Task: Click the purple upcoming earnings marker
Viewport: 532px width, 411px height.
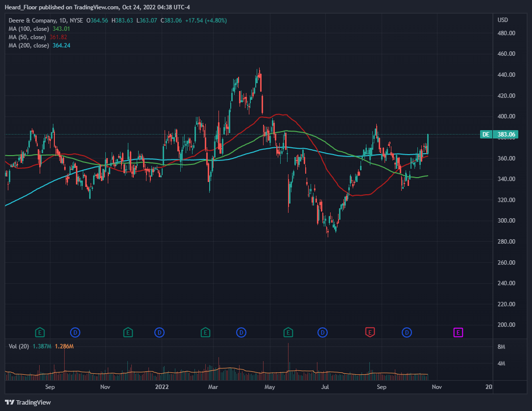Action: point(458,332)
